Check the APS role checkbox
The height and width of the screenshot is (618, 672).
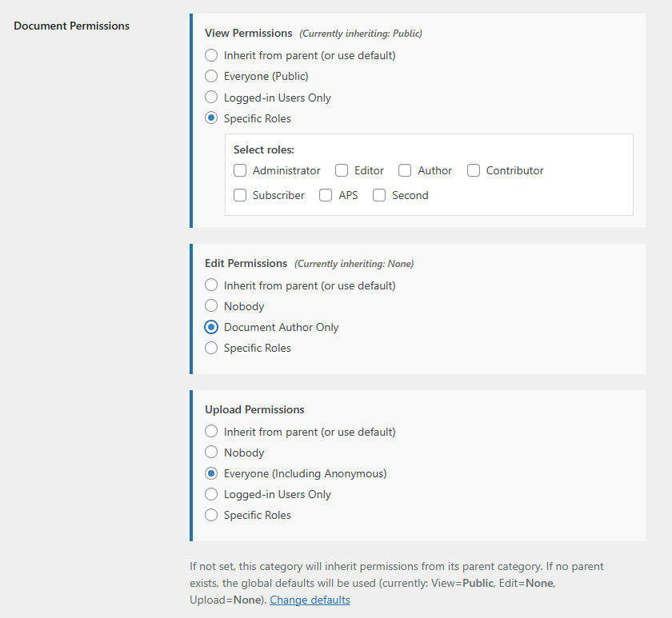coord(326,195)
